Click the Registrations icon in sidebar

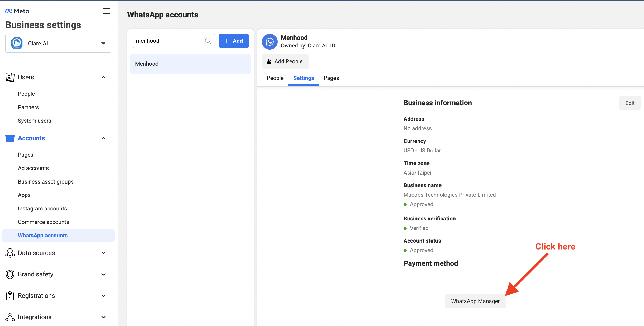click(x=9, y=296)
